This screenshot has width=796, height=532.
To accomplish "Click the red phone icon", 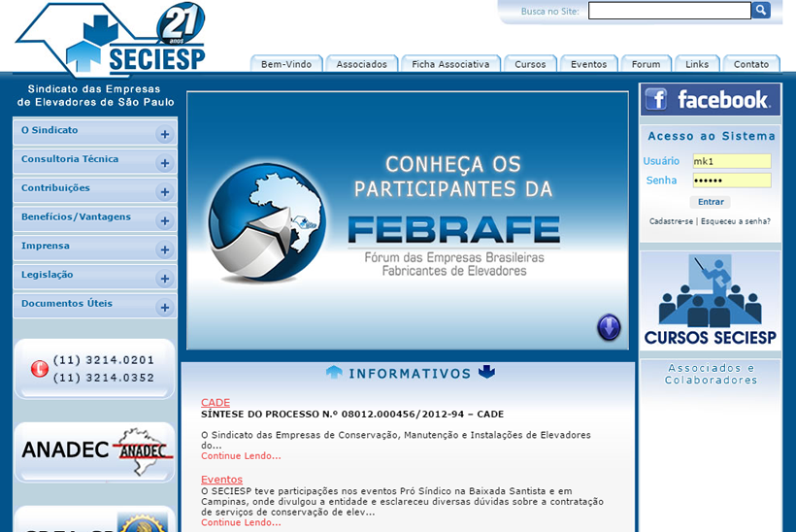I will click(40, 369).
